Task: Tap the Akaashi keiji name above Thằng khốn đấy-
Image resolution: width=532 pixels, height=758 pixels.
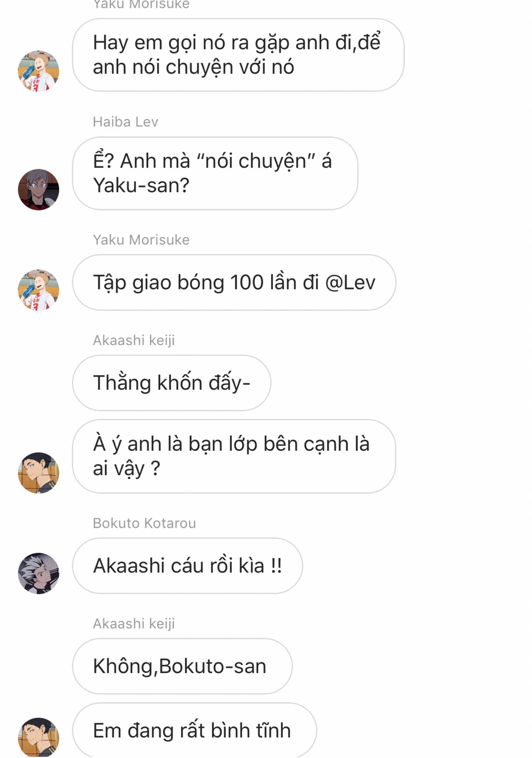Action: tap(134, 340)
